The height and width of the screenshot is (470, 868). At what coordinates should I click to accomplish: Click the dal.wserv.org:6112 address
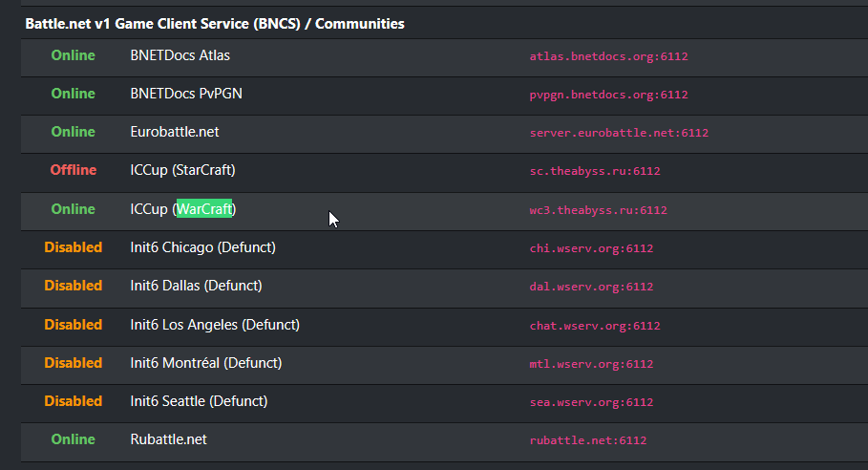click(591, 287)
